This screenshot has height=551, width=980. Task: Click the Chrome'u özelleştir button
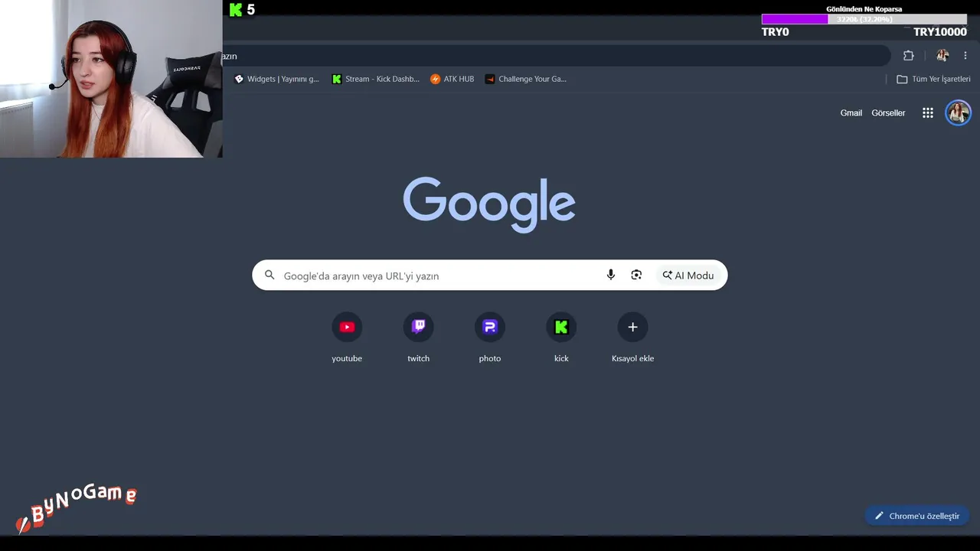point(917,516)
